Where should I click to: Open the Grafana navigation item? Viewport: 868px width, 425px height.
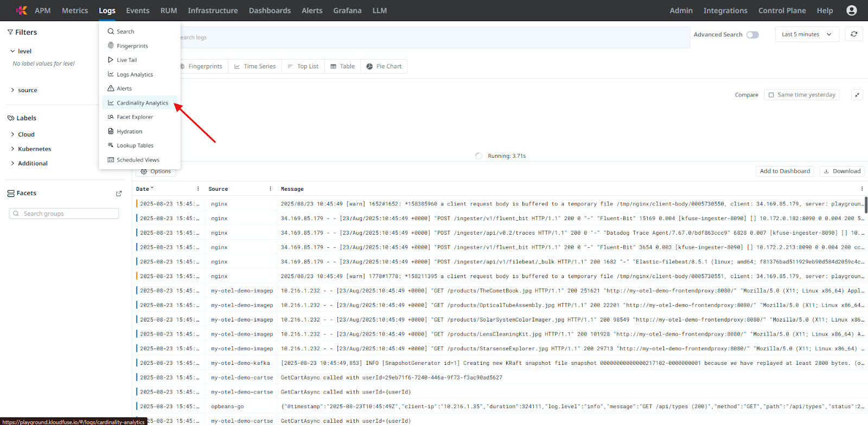[x=347, y=10]
